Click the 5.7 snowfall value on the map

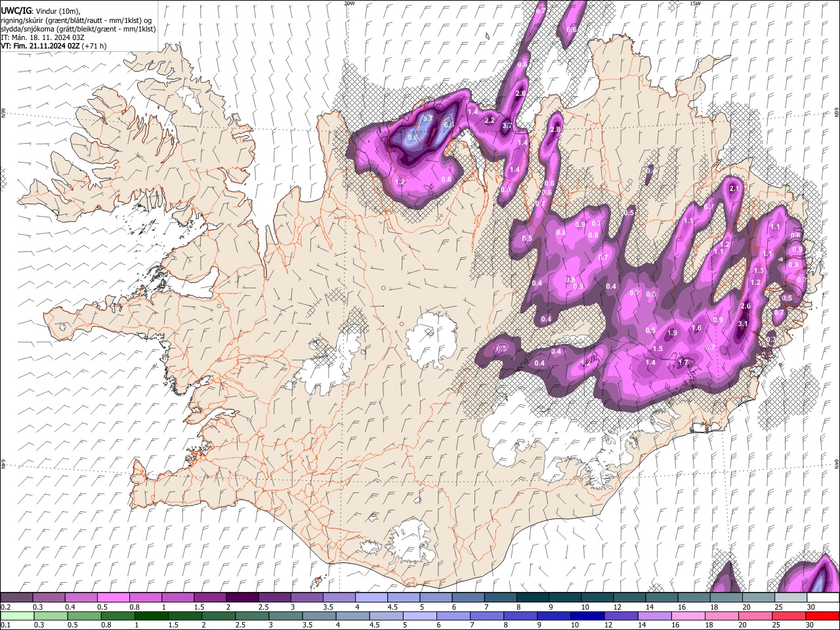[427, 119]
